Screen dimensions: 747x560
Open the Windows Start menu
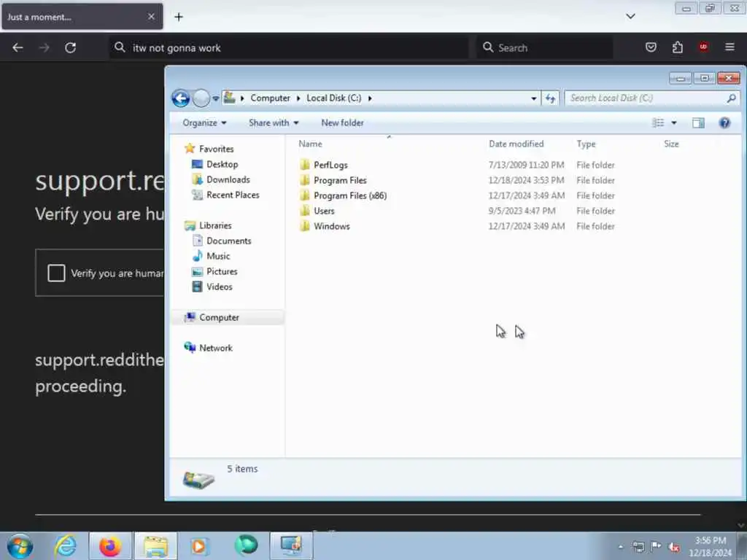20,546
